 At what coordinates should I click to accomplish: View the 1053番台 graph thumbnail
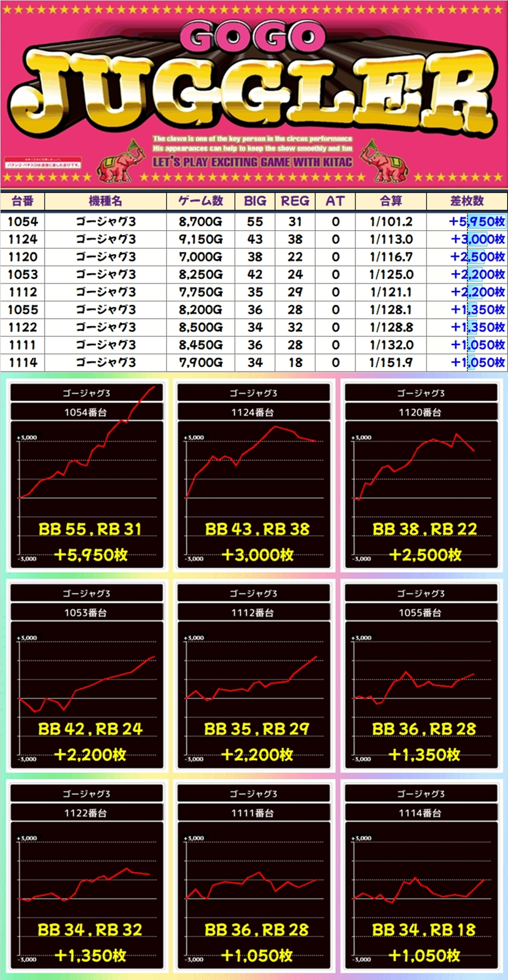[x=87, y=676]
